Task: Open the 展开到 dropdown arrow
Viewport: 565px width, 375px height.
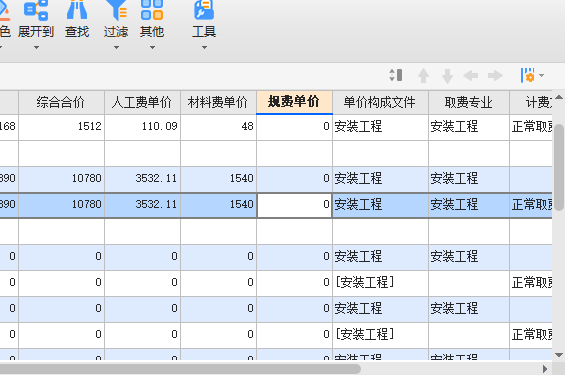Action: [36, 48]
